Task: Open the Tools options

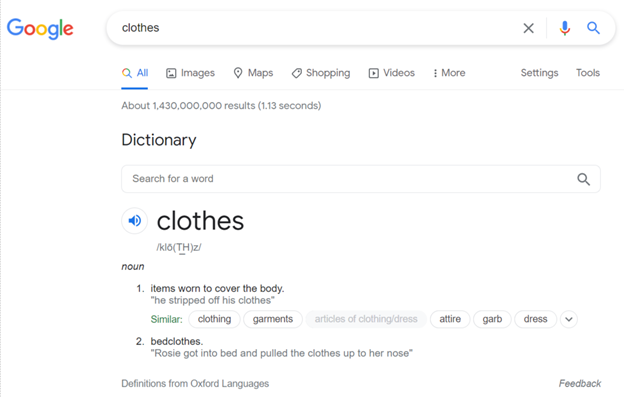Action: click(588, 73)
